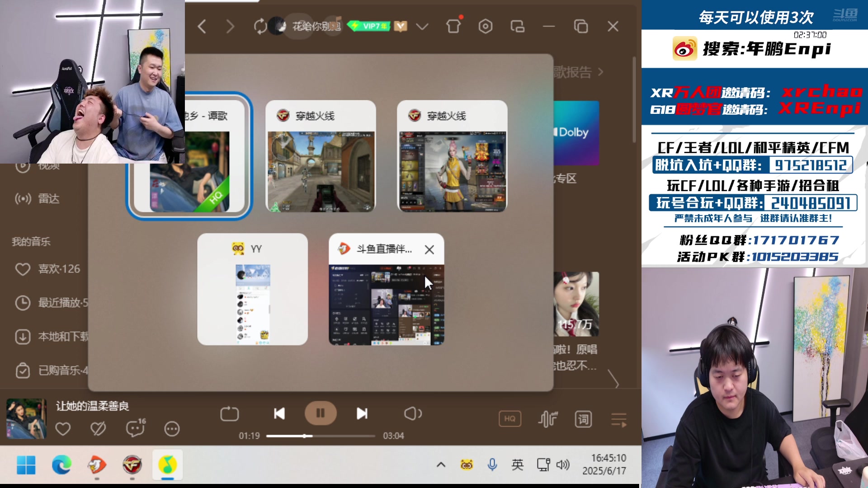Screen dimensions: 868x488
Task: Click the song progress slider
Action: [x=321, y=436]
